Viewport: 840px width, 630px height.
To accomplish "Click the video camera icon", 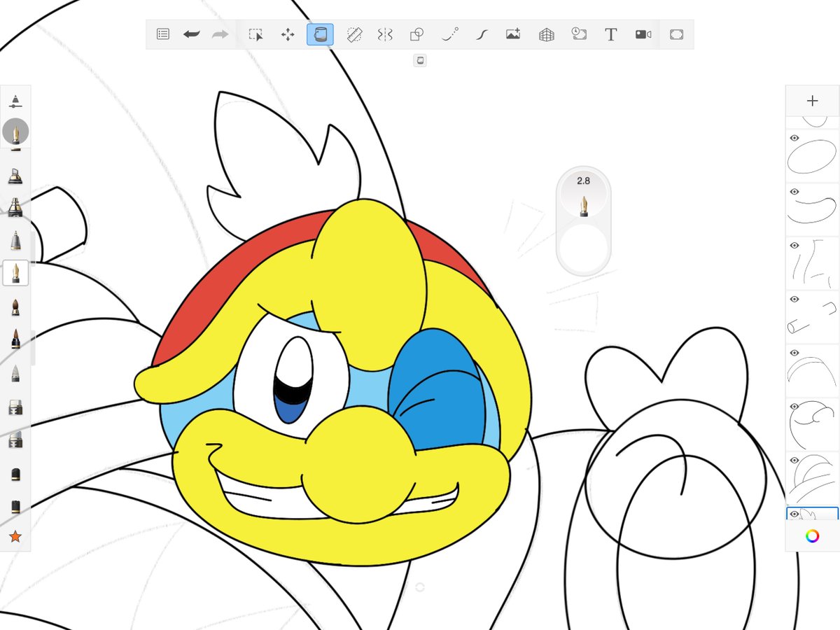I will 643,34.
